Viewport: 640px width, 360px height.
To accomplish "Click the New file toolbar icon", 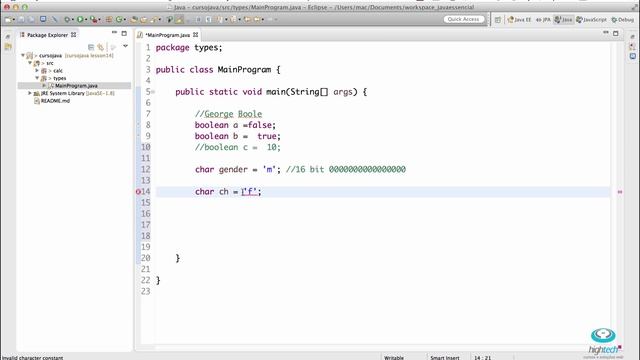I will pyautogui.click(x=8, y=20).
